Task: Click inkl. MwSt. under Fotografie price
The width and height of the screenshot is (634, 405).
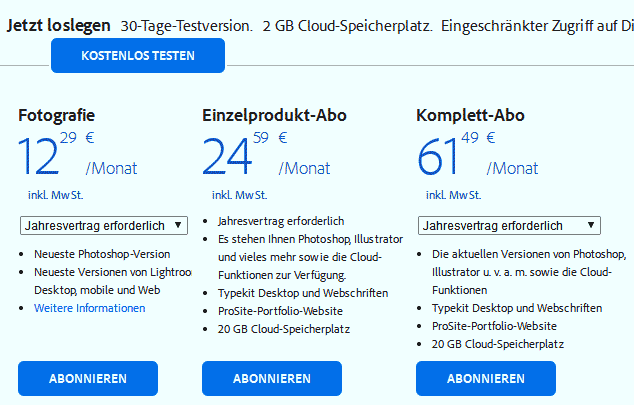Action: click(x=56, y=194)
